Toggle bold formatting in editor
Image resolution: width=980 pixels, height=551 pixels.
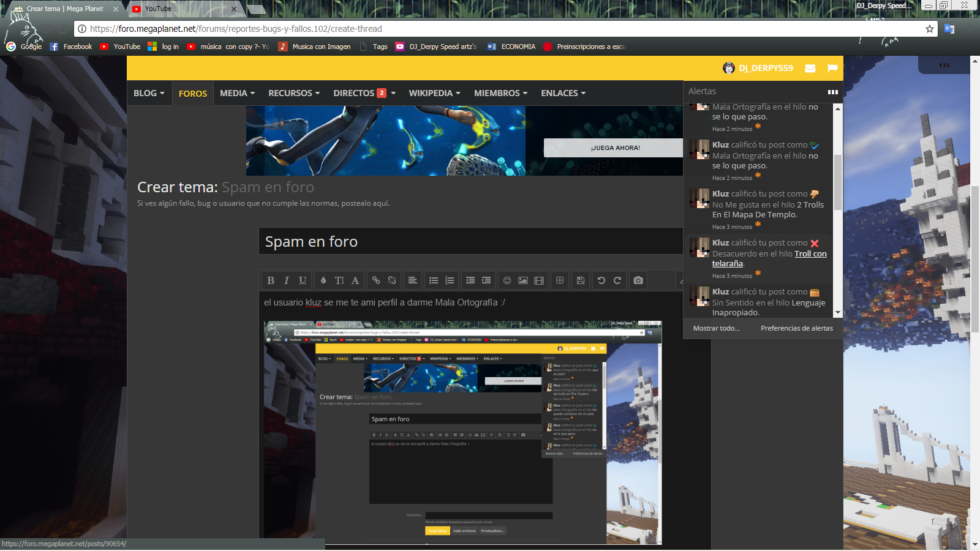tap(271, 280)
